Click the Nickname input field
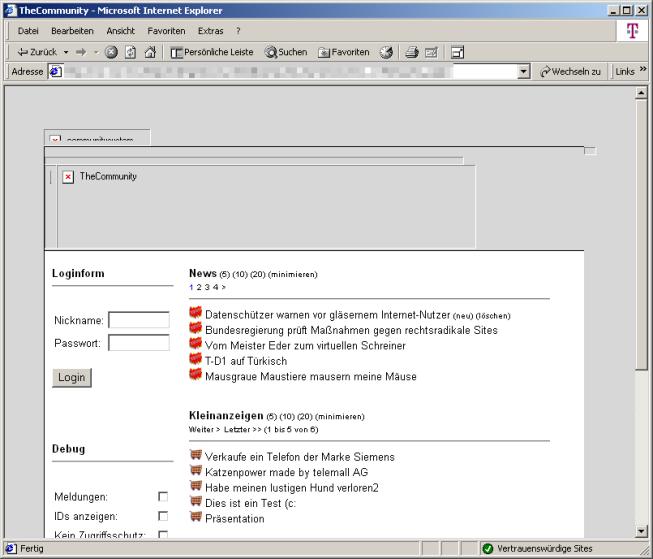The height and width of the screenshot is (559, 653). click(139, 321)
